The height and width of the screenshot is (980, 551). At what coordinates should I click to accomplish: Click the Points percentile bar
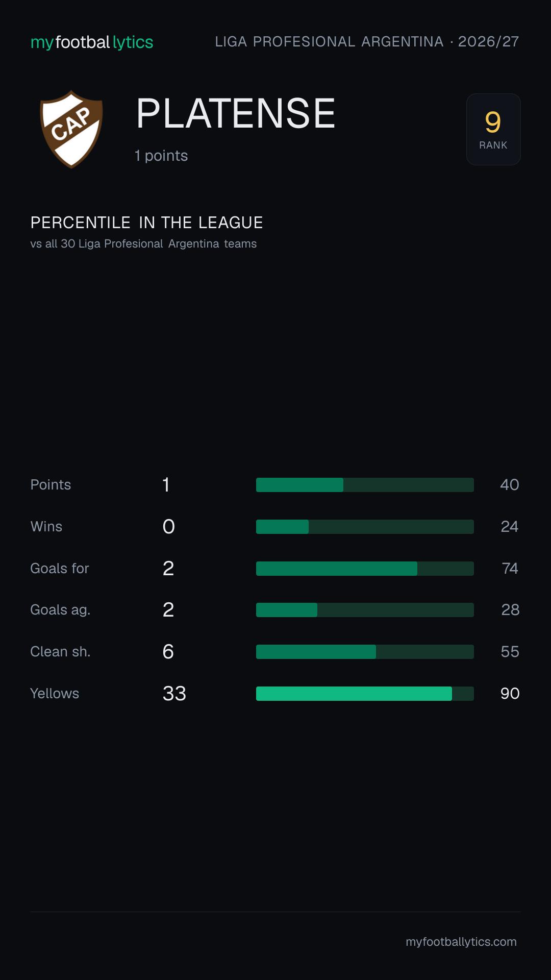pos(365,485)
